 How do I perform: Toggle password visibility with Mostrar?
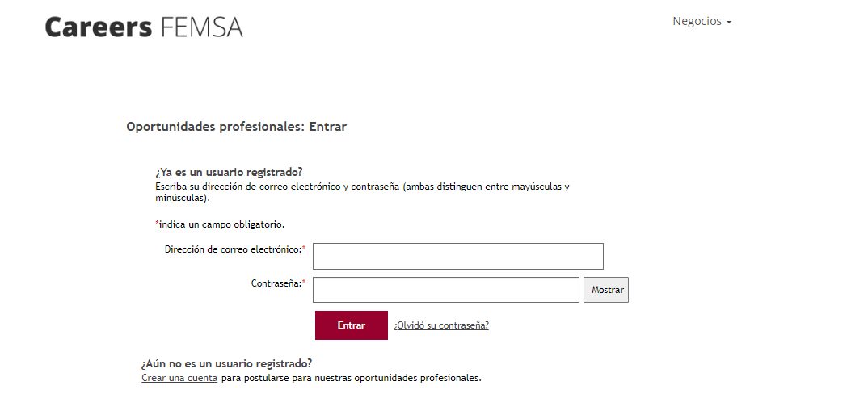point(606,290)
